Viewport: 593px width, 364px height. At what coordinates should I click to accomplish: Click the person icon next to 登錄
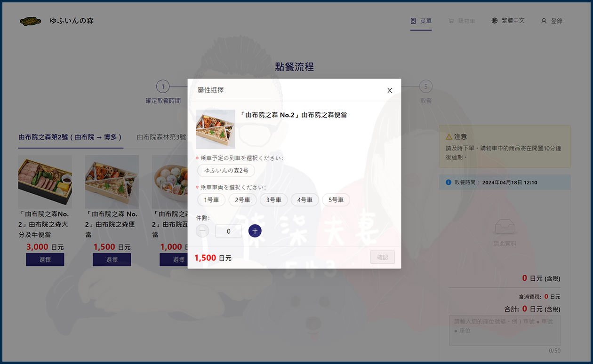coord(544,21)
